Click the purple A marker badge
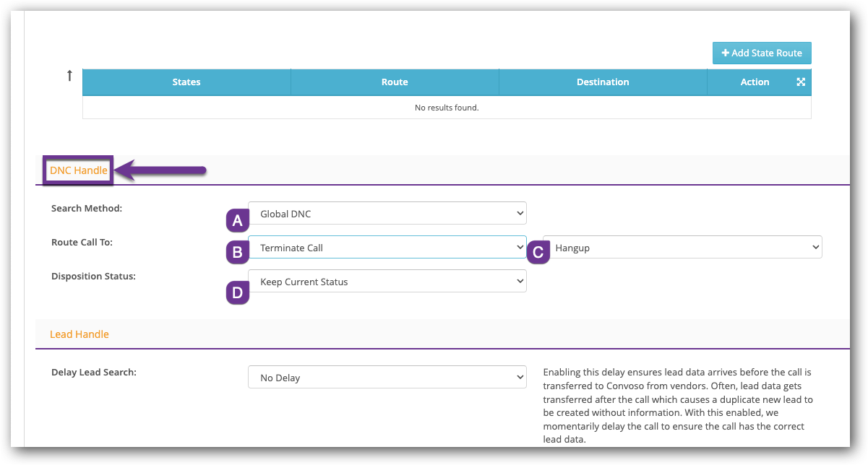This screenshot has height=465, width=868. (x=238, y=220)
